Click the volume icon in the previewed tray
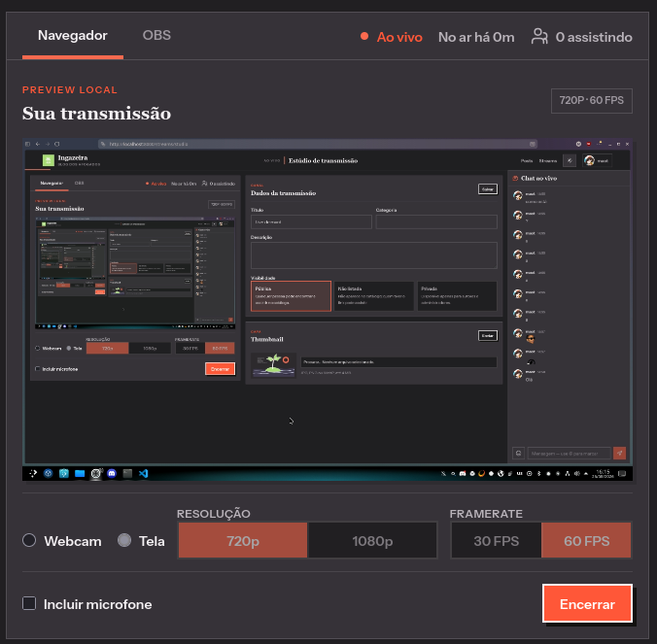 576,474
